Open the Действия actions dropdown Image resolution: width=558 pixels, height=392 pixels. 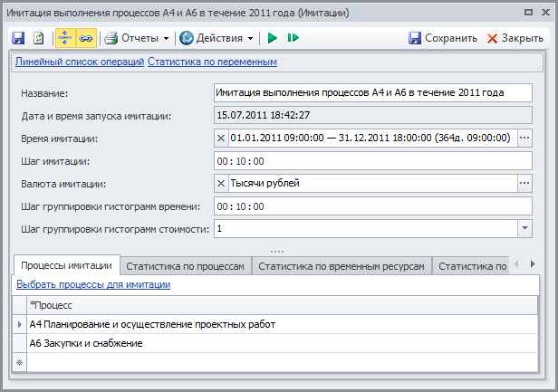(x=216, y=38)
